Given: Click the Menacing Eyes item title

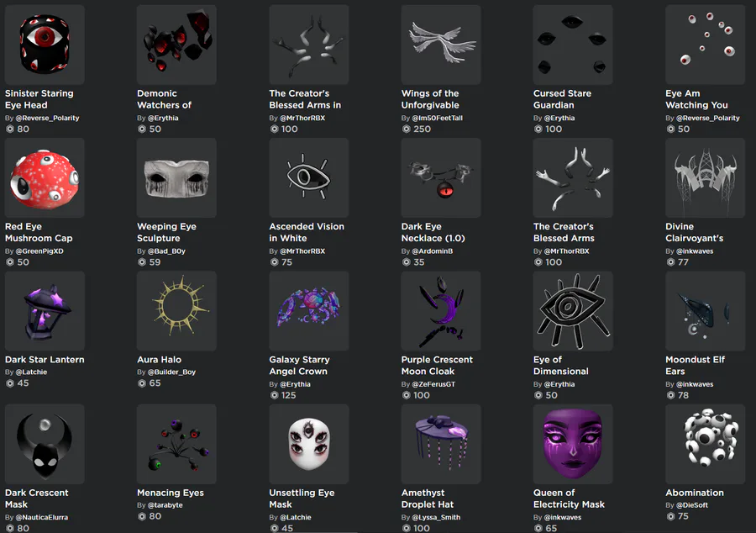Looking at the screenshot, I should tap(171, 493).
